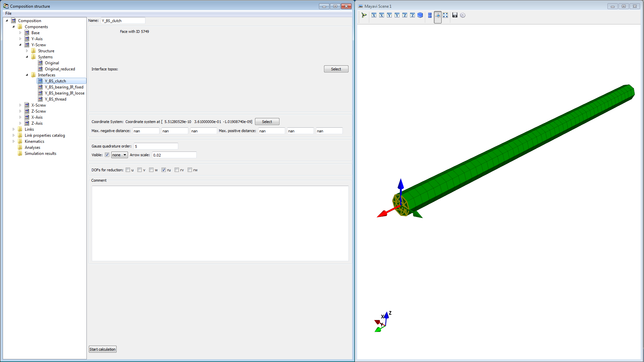This screenshot has width=644, height=362.
Task: Collapse the Interfaces folder
Action: 27,75
